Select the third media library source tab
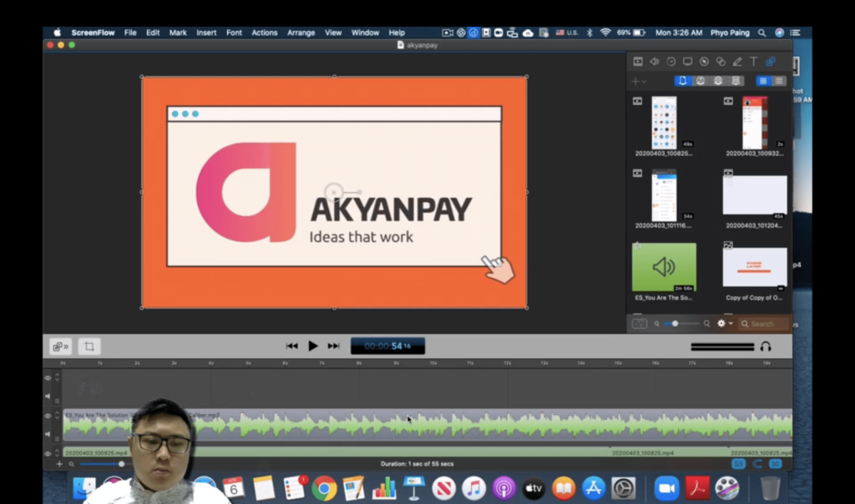The height and width of the screenshot is (504, 855). pyautogui.click(x=718, y=81)
